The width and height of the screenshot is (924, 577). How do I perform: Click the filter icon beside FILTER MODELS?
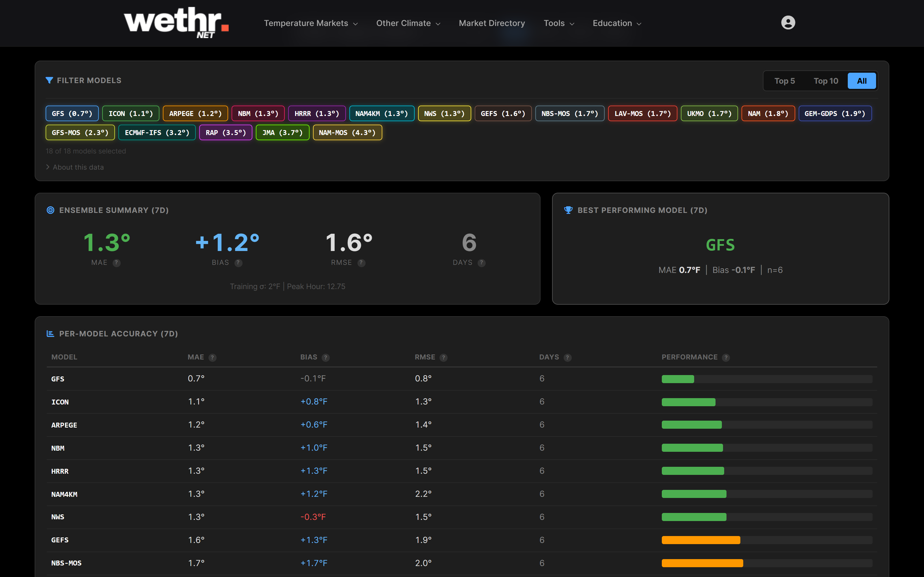(x=49, y=80)
